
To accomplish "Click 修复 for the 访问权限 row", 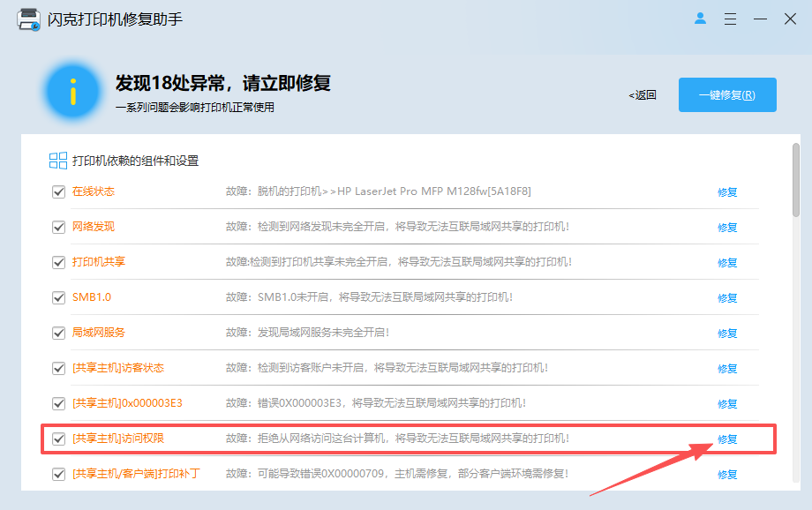I will 727,439.
